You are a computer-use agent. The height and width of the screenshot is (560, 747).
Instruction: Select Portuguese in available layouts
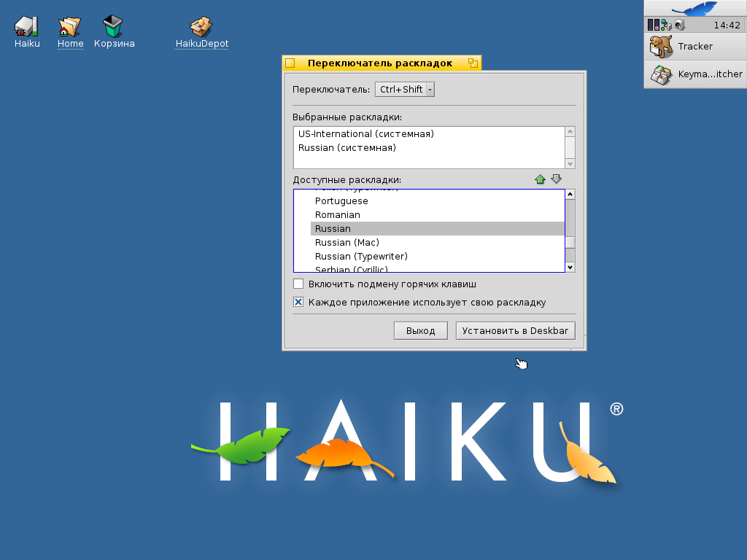click(438, 201)
